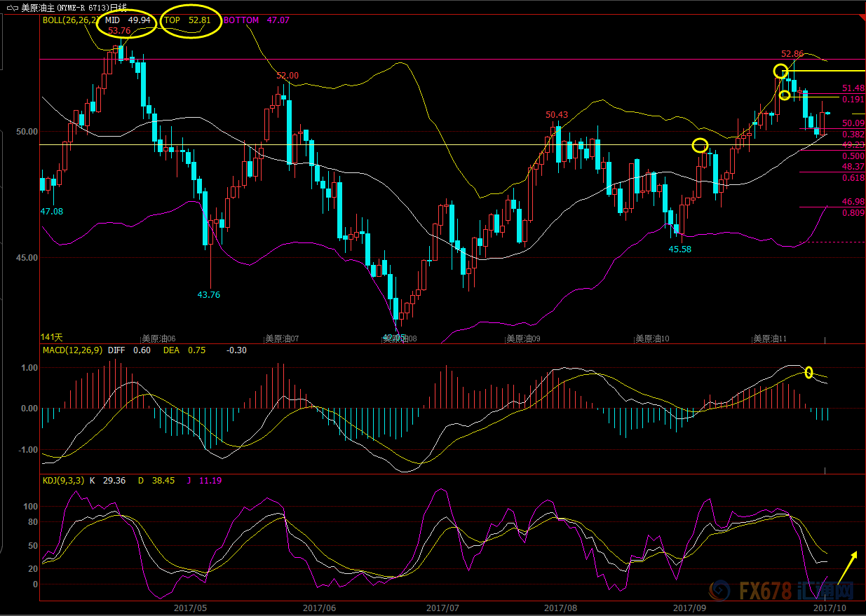866x616 pixels.
Task: Click the 43.76 low price label
Action: tap(209, 295)
